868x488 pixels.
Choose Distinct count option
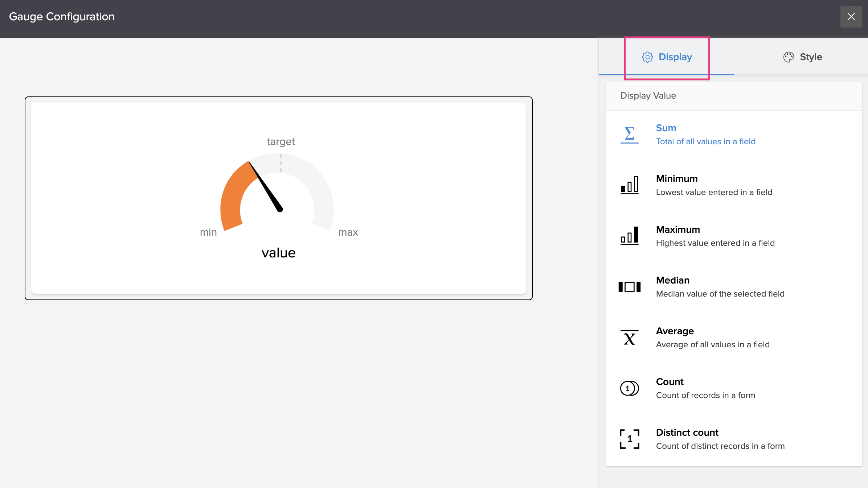[720, 439]
